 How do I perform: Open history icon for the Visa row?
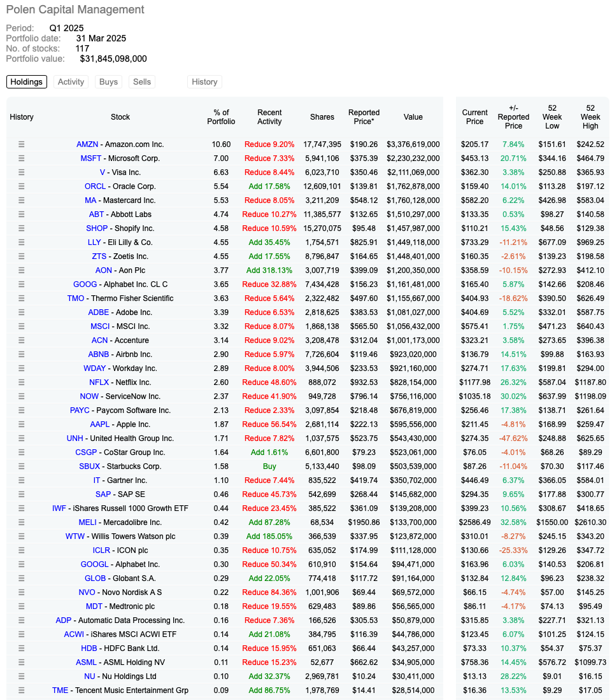[x=22, y=172]
